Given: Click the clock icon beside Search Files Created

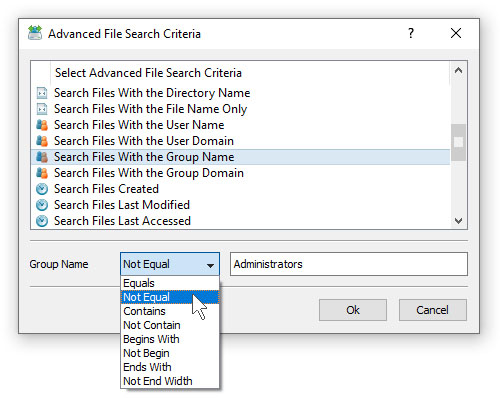Looking at the screenshot, I should coord(42,189).
